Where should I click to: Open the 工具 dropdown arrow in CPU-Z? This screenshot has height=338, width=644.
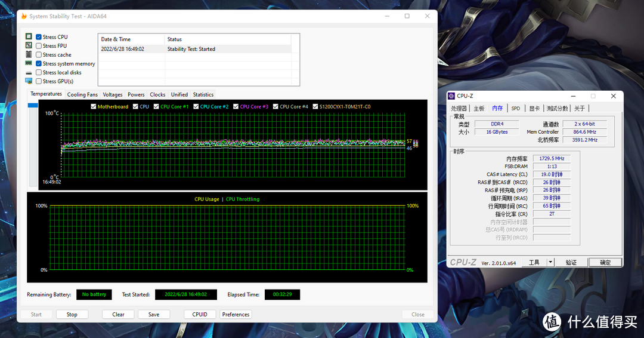550,262
